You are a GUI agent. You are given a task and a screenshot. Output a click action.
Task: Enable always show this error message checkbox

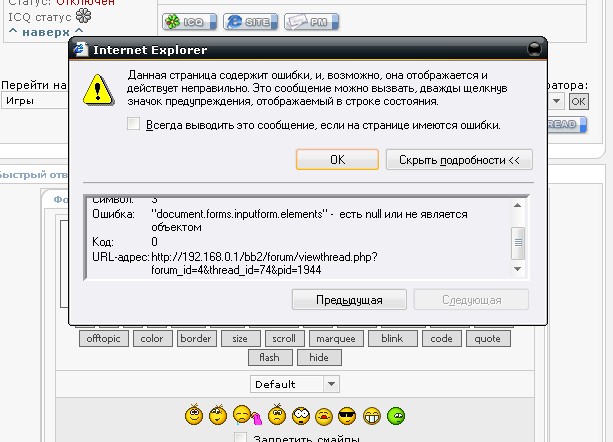click(x=133, y=124)
